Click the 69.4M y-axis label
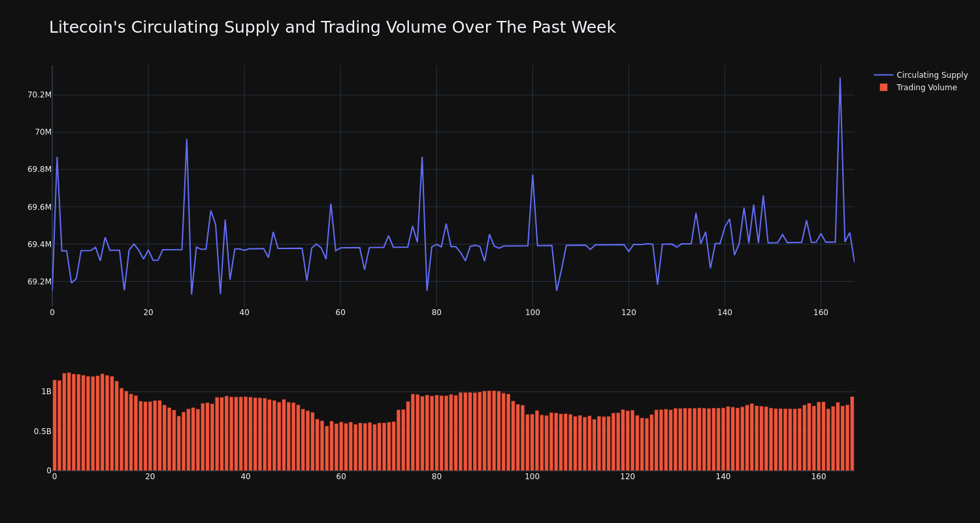980x523 pixels. coord(39,245)
